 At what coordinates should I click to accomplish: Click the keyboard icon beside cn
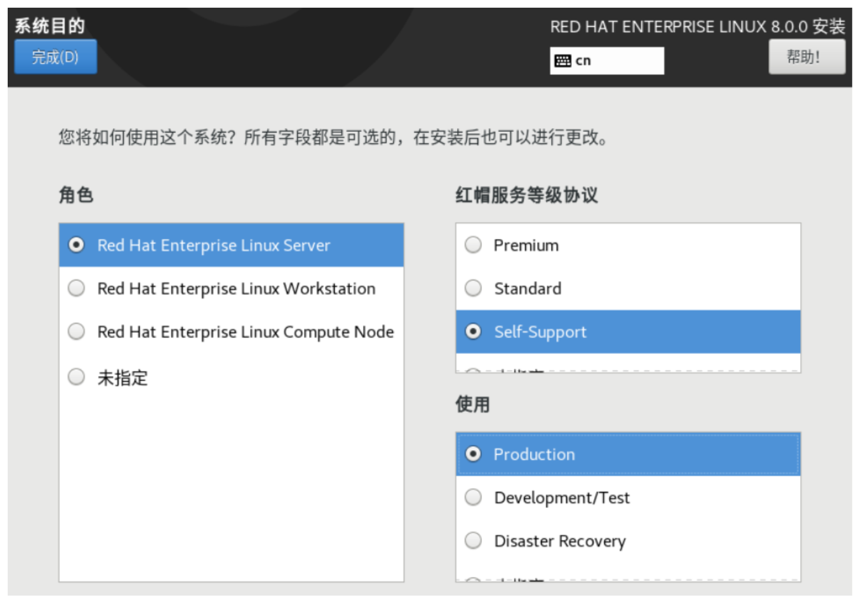tap(563, 61)
